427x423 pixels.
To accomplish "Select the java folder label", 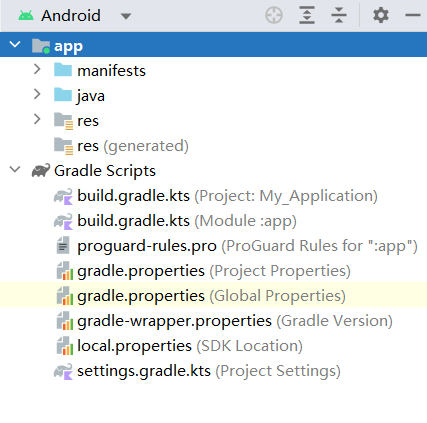I will pyautogui.click(x=91, y=96).
